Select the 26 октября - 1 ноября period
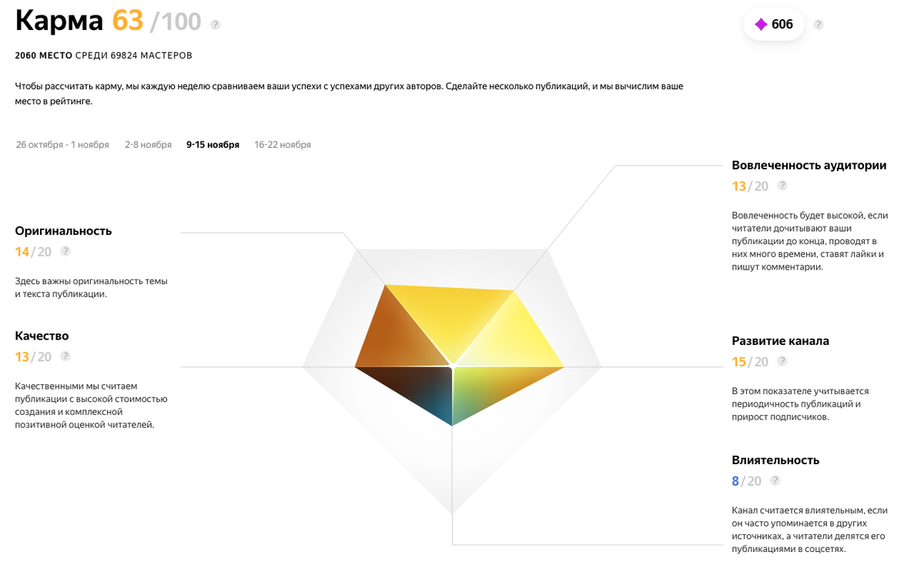 [x=62, y=145]
